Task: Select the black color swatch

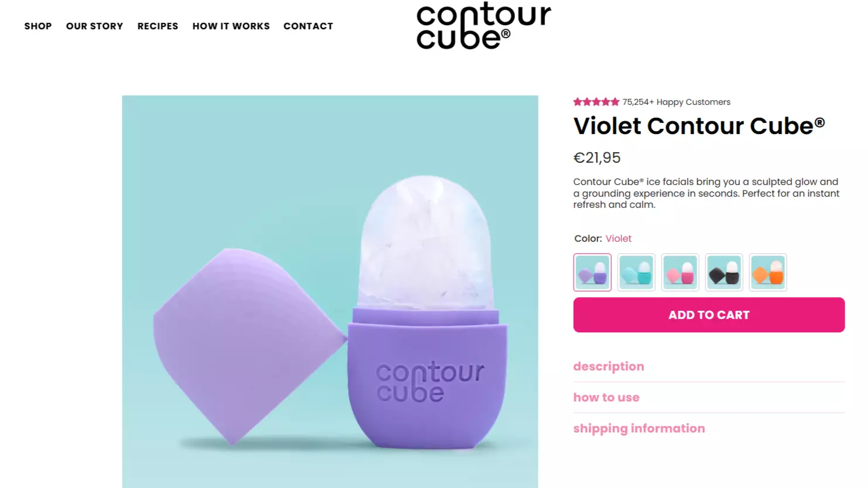Action: 724,272
